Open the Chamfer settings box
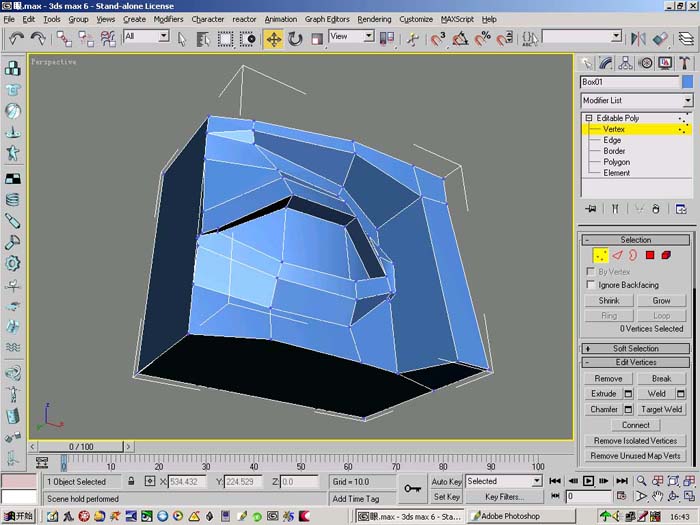The image size is (700, 525). (x=628, y=409)
